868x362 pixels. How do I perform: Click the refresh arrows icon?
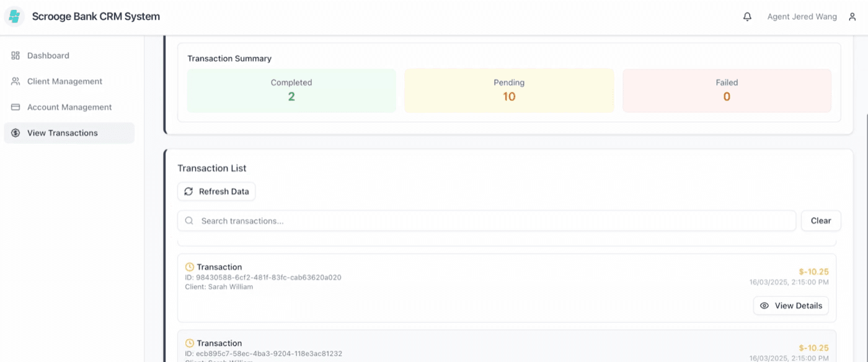(x=188, y=192)
